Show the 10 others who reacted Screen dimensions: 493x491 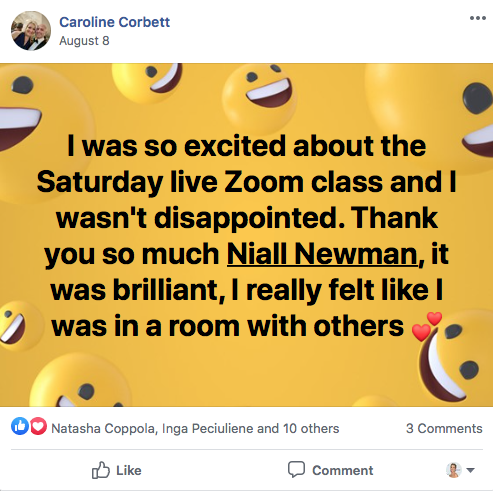[311, 428]
